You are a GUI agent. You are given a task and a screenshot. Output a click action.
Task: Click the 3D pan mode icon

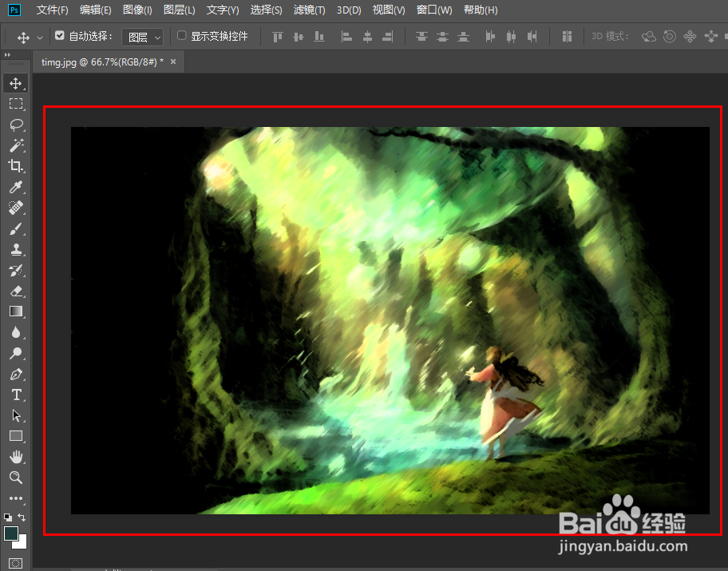tap(690, 37)
